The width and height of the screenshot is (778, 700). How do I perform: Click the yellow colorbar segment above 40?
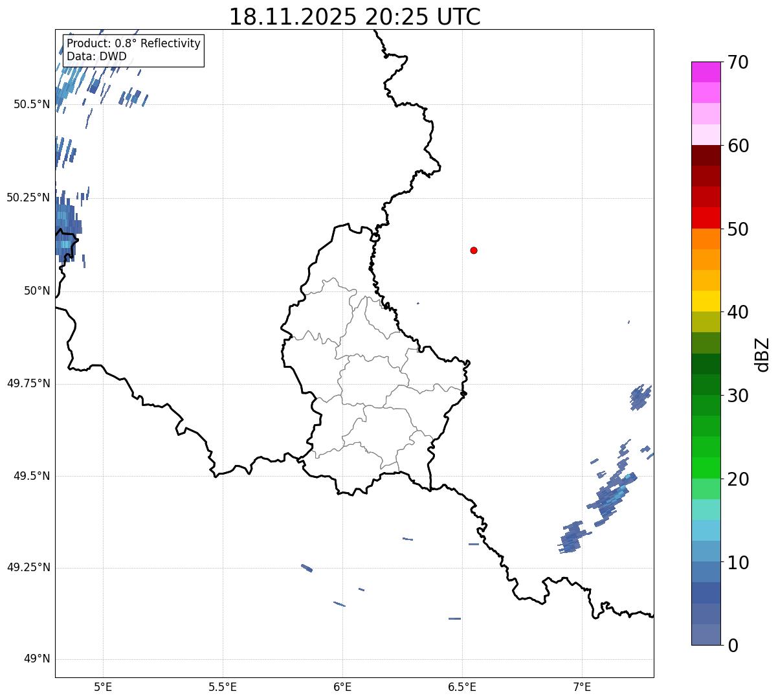pyautogui.click(x=706, y=301)
